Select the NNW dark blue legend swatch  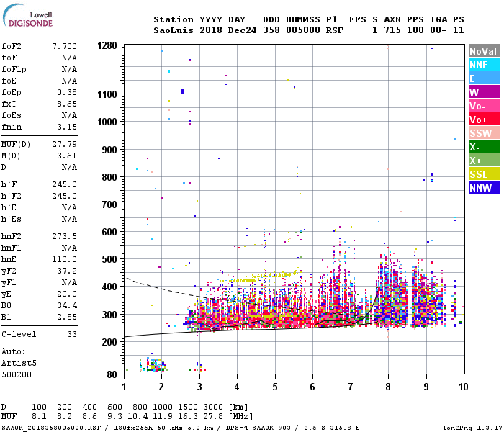[x=484, y=188]
